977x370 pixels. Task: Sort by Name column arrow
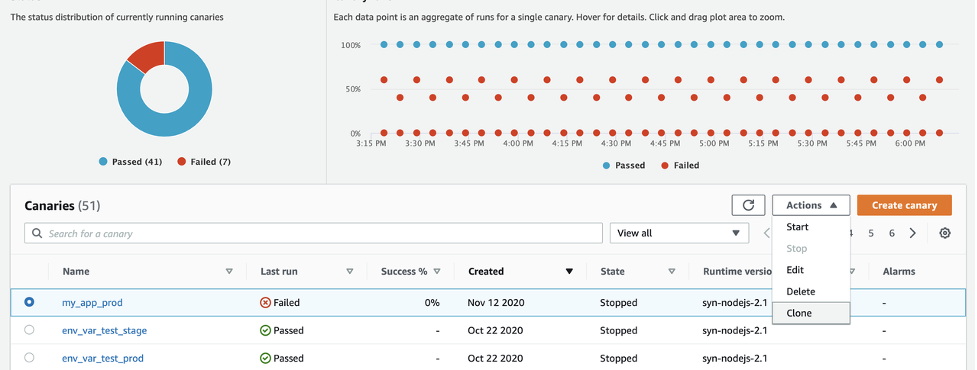(x=229, y=272)
